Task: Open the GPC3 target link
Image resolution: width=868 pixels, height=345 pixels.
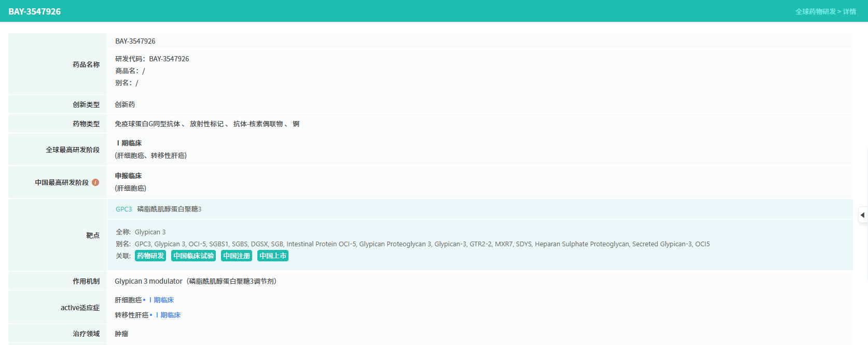Action: point(123,209)
